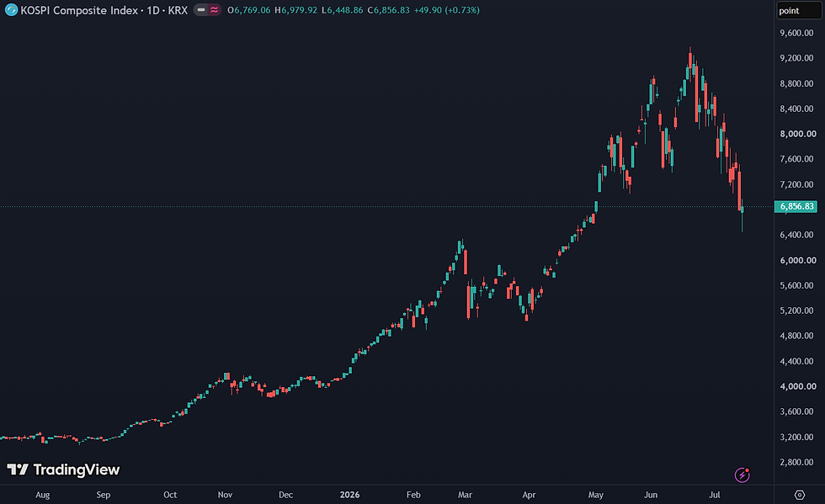Click the Jun label on time axis
825x504 pixels.
point(651,495)
